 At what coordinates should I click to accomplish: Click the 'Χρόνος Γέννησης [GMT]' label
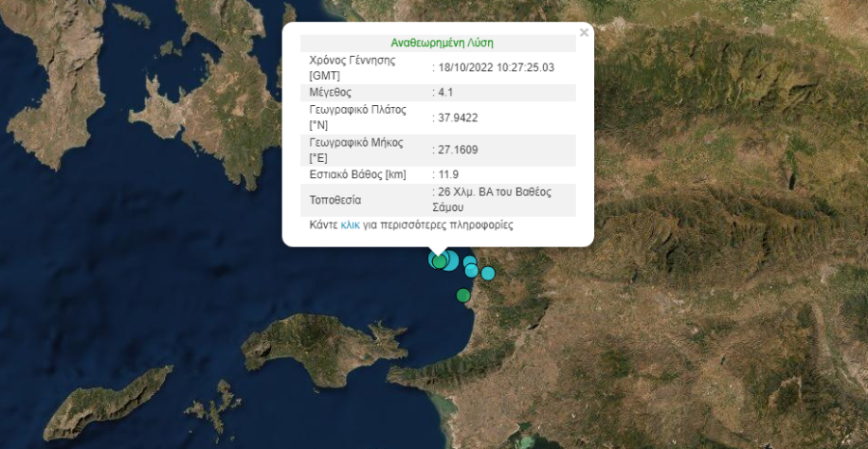352,68
